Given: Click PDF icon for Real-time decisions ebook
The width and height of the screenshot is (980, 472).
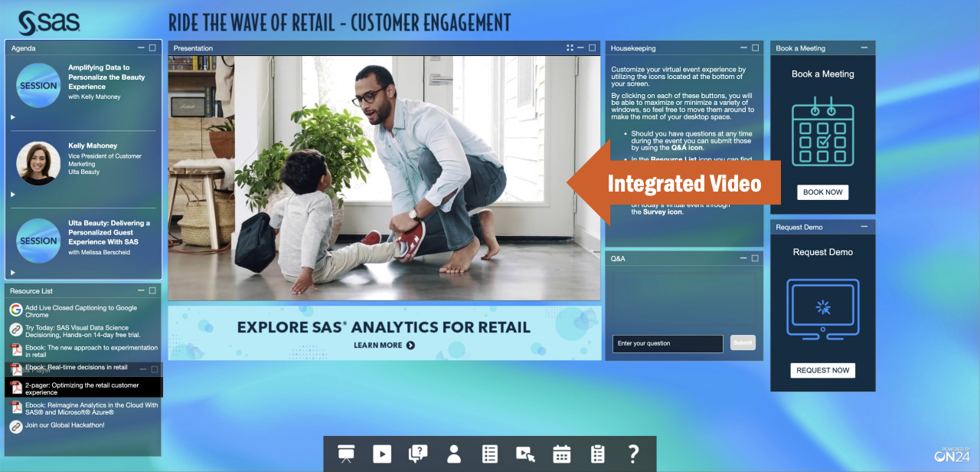Looking at the screenshot, I should pyautogui.click(x=16, y=369).
